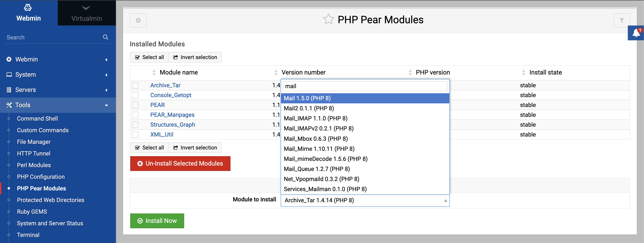This screenshot has width=644, height=243.
Task: Open Perl Modules in sidebar
Action: tap(34, 165)
